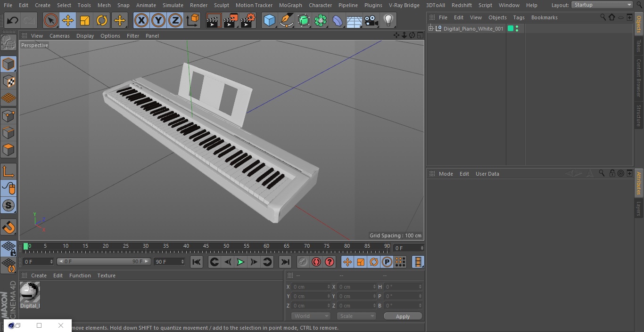Open the Layout dropdown showing Startup

(602, 5)
